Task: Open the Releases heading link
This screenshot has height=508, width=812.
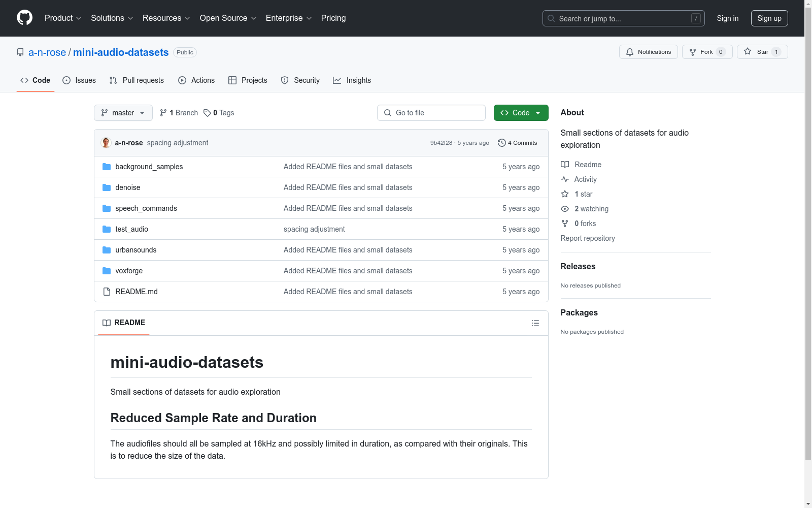Action: point(578,266)
